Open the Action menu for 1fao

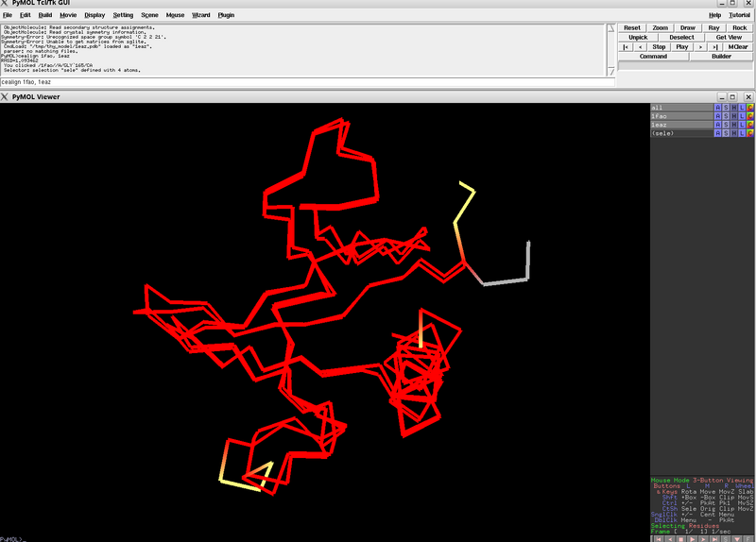click(717, 116)
